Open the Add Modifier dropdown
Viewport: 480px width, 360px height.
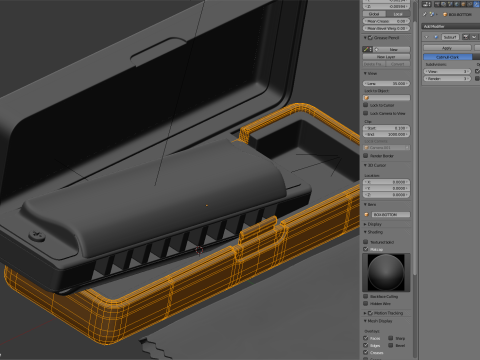(x=451, y=26)
